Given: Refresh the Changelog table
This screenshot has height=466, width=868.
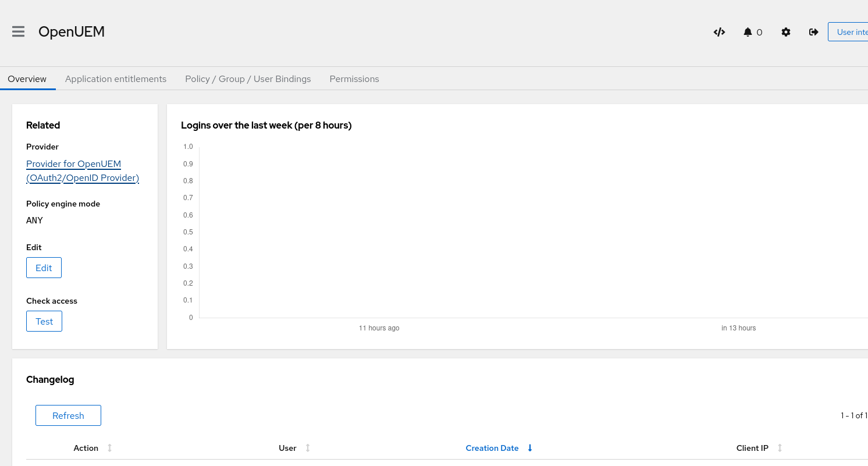Looking at the screenshot, I should tap(68, 415).
